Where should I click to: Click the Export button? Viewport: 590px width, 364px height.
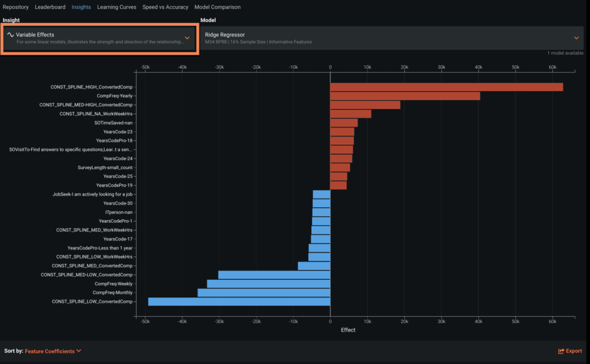pyautogui.click(x=570, y=351)
